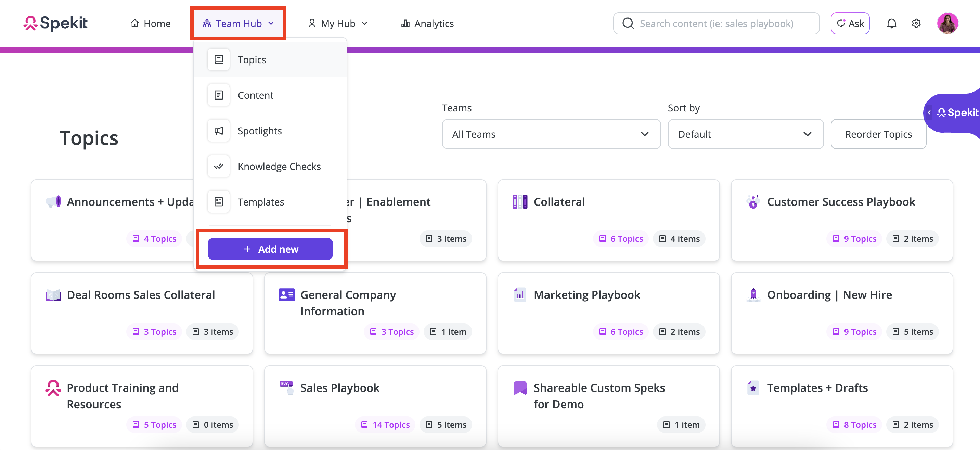Click the Marketing Playbook chart icon
Image resolution: width=980 pixels, height=450 pixels.
click(x=520, y=294)
